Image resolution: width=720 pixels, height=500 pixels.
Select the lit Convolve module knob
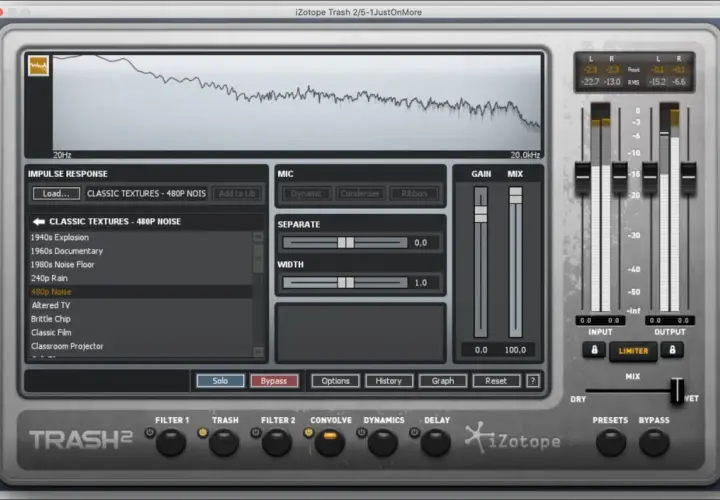click(x=330, y=443)
